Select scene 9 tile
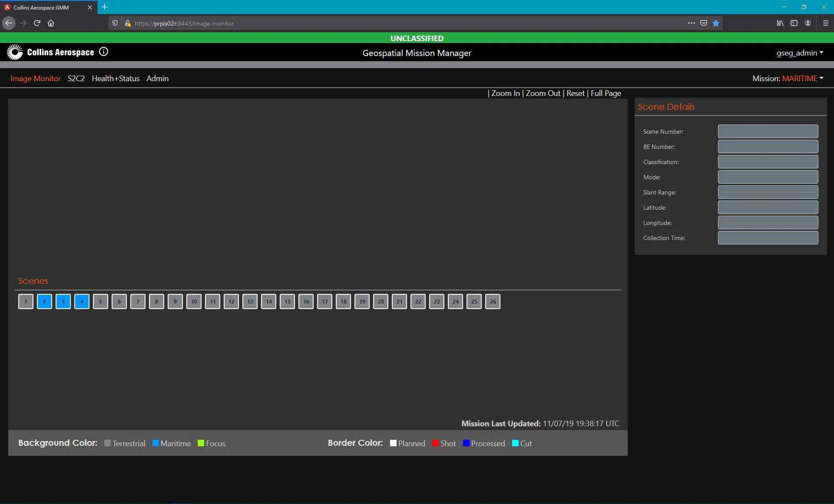 175,302
